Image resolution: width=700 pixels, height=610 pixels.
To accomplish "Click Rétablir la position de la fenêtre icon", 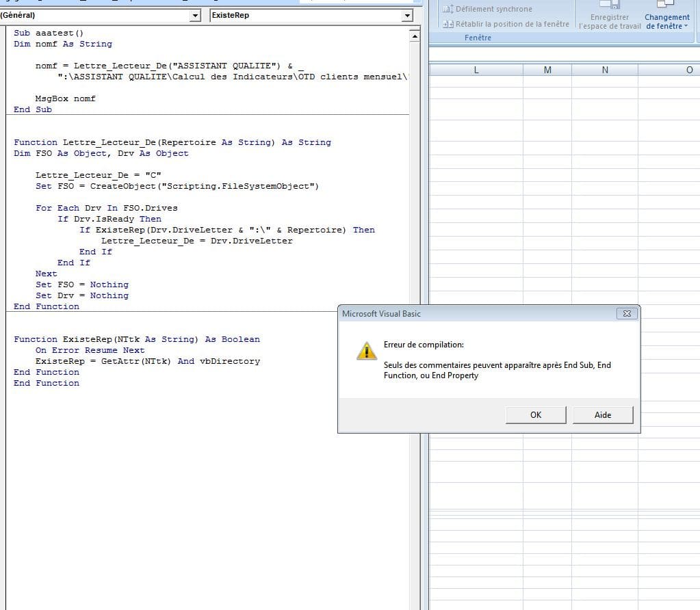I will pos(448,24).
